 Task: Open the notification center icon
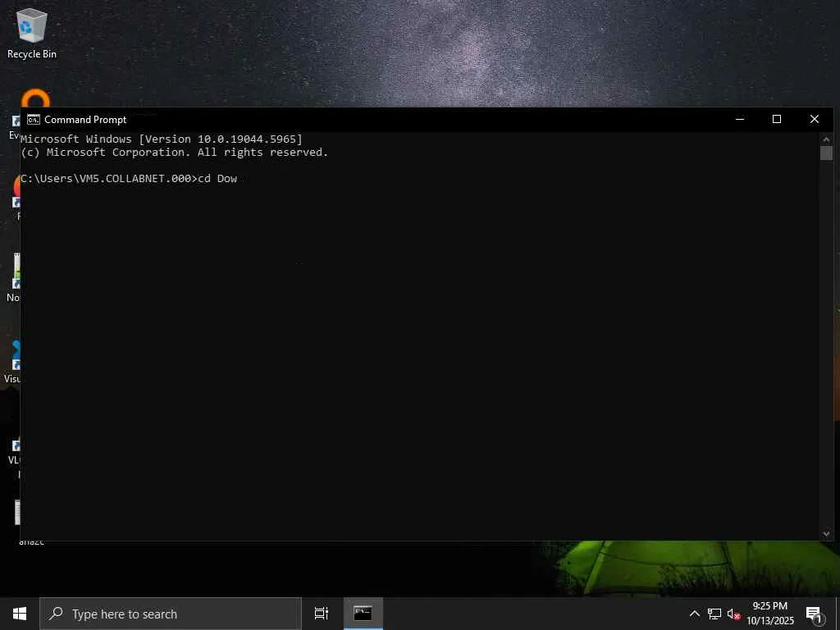[x=814, y=614]
